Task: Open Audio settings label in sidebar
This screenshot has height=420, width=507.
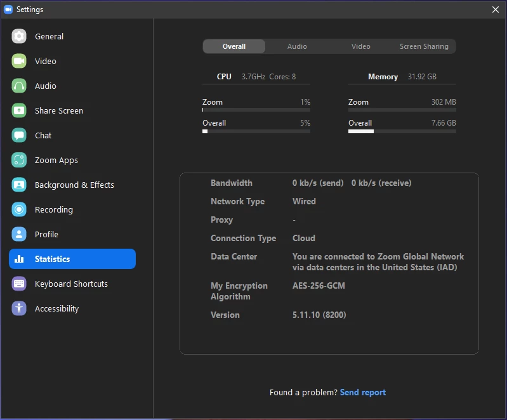Action: (x=46, y=86)
